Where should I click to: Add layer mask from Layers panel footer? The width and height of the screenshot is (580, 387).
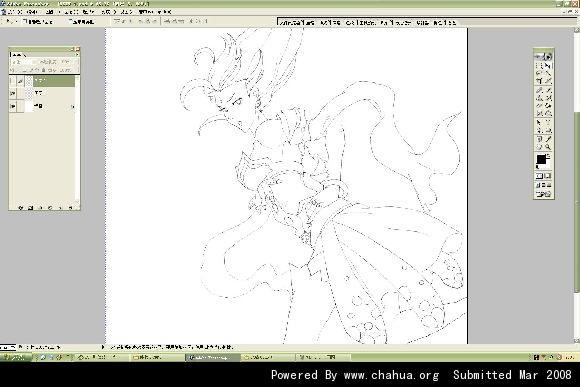point(31,208)
